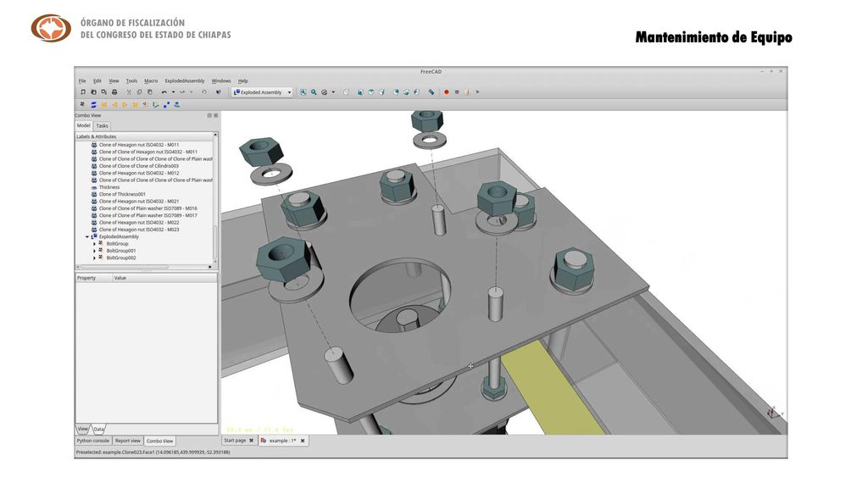Open the File menu

(x=82, y=80)
